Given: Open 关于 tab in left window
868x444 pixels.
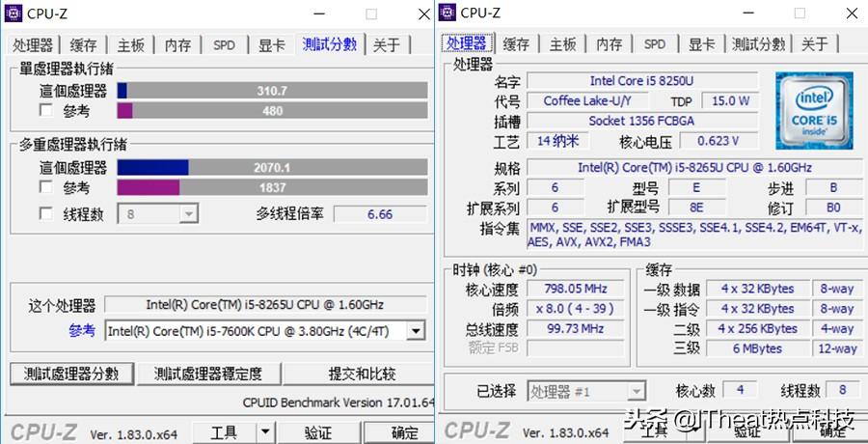Looking at the screenshot, I should pos(387,45).
